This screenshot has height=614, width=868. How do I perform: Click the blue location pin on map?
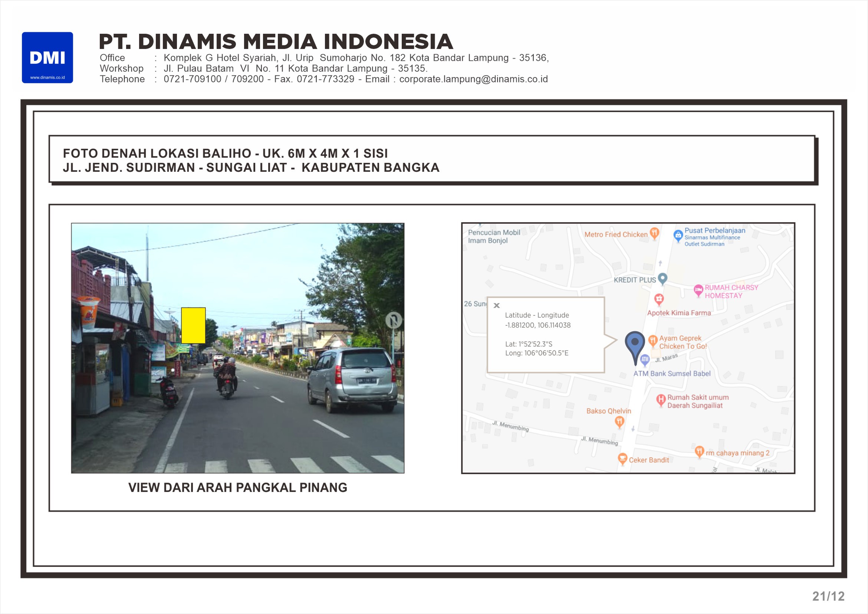coord(635,348)
